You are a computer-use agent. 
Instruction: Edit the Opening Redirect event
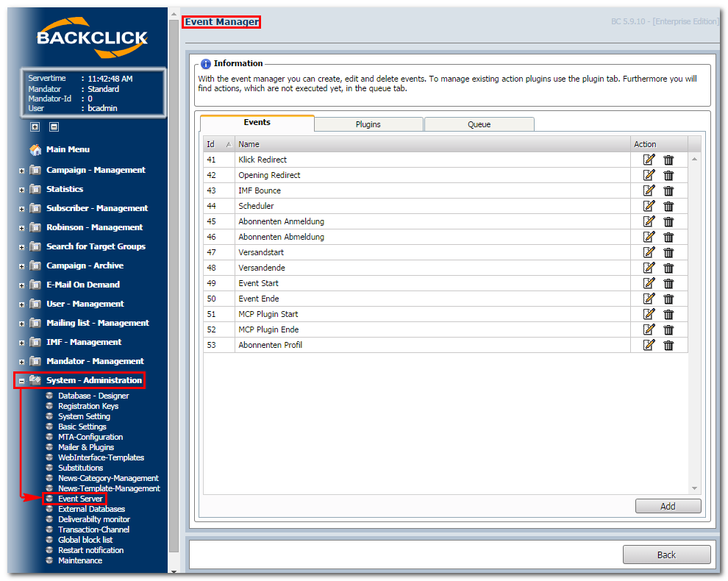click(x=649, y=175)
